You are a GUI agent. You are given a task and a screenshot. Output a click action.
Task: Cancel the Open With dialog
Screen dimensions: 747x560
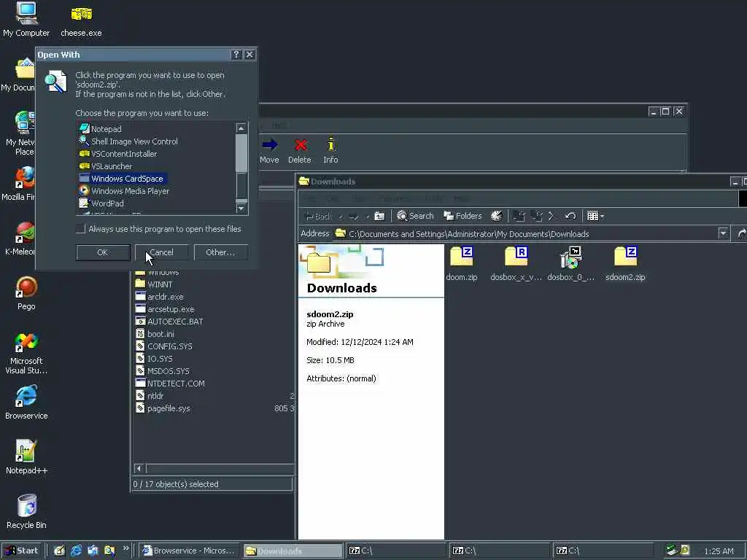[161, 252]
